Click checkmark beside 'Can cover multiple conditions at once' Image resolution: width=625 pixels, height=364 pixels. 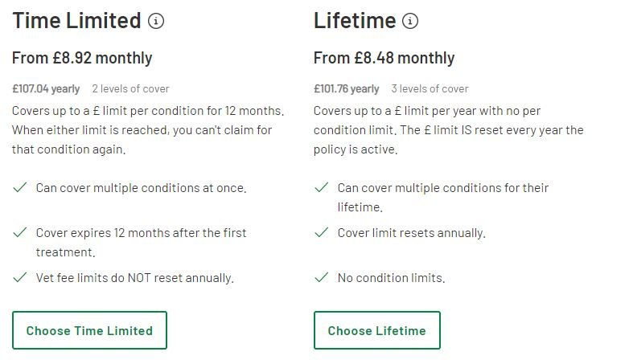click(20, 187)
